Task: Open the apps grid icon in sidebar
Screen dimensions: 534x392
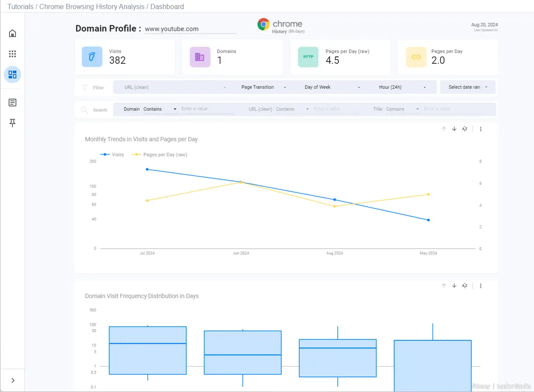Action: (x=12, y=54)
